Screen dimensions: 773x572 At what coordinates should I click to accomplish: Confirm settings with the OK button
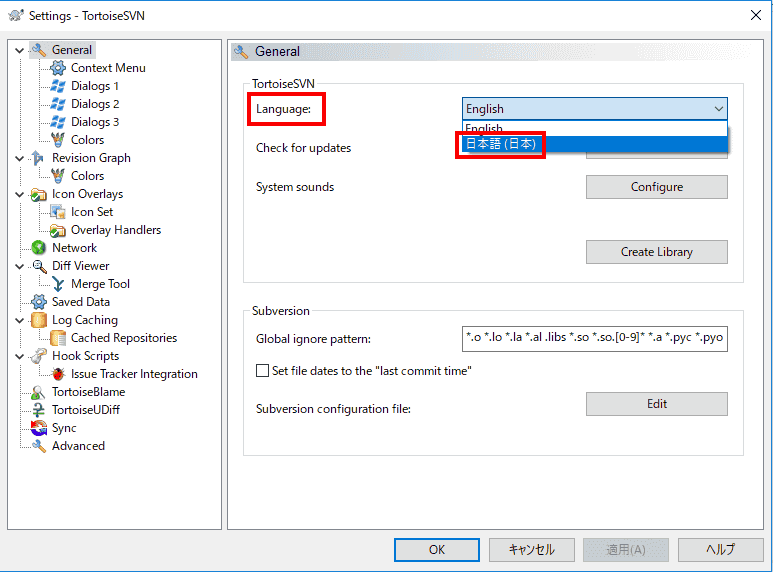pyautogui.click(x=437, y=550)
